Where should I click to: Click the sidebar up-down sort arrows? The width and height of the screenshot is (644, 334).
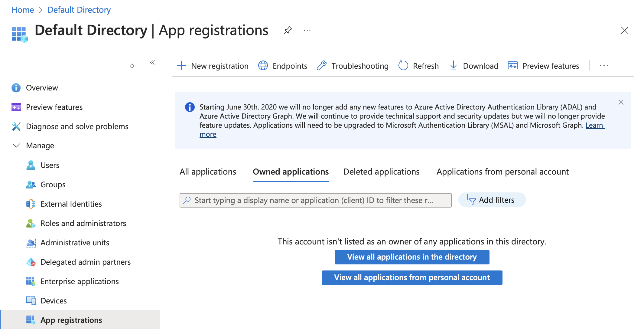132,66
